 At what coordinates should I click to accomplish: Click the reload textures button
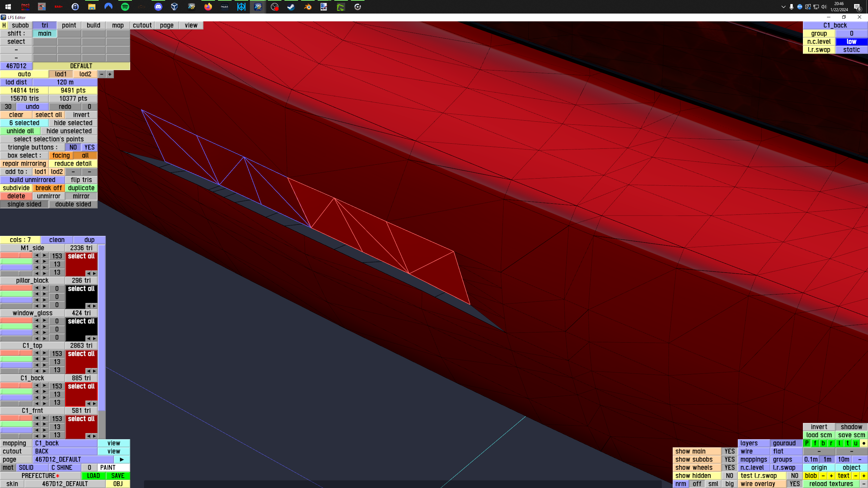[831, 484]
